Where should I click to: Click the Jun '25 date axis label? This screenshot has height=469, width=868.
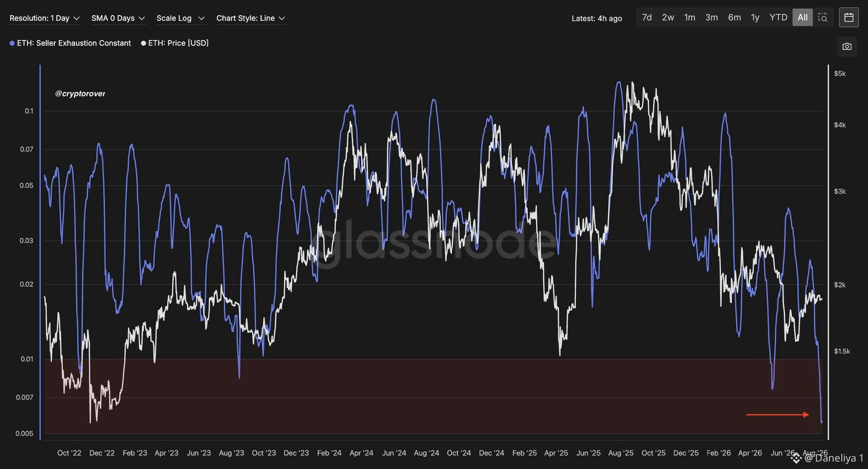(589, 453)
